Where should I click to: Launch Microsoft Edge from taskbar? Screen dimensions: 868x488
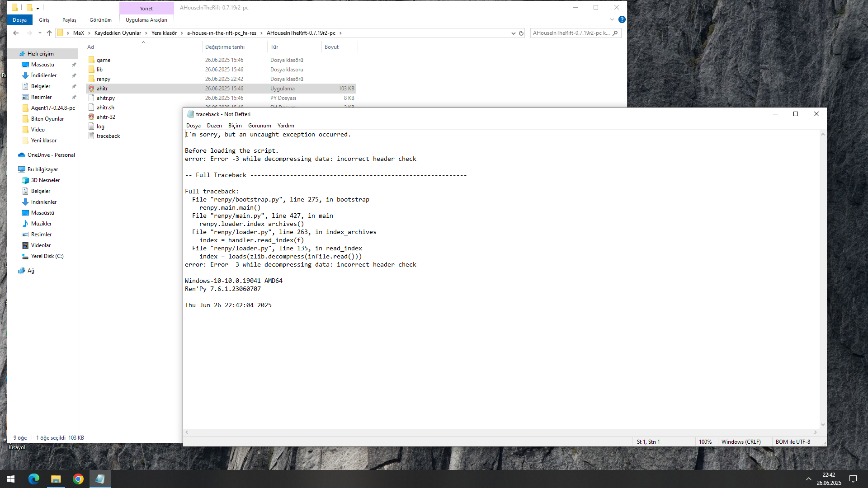click(x=34, y=479)
